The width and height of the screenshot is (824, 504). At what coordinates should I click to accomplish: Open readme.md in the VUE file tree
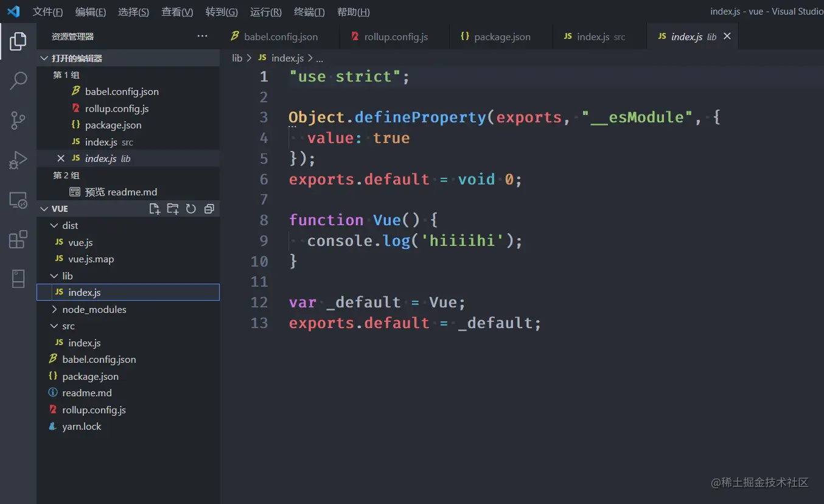[x=128, y=393]
